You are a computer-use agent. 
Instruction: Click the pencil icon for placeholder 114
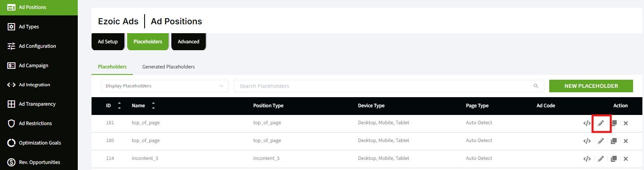pos(601,159)
